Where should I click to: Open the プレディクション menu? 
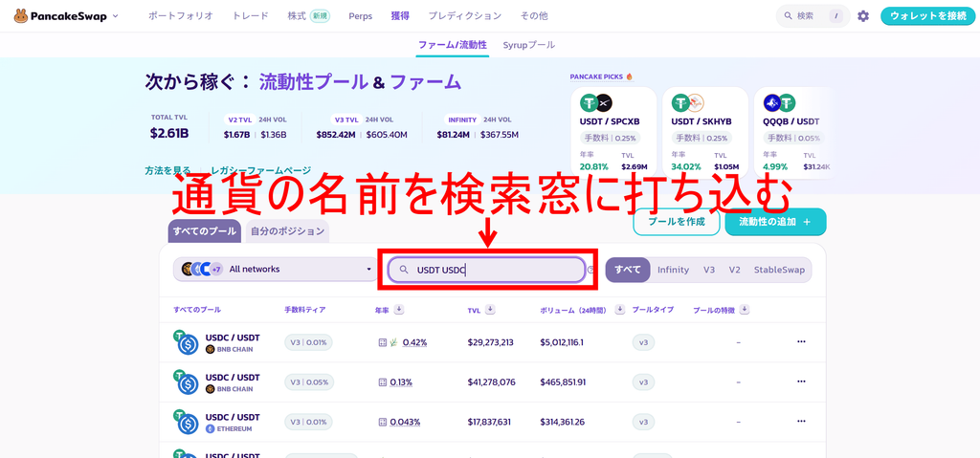tap(464, 16)
